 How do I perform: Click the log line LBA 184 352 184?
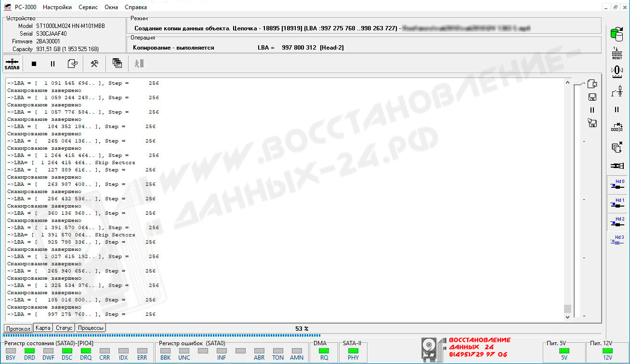(x=81, y=127)
